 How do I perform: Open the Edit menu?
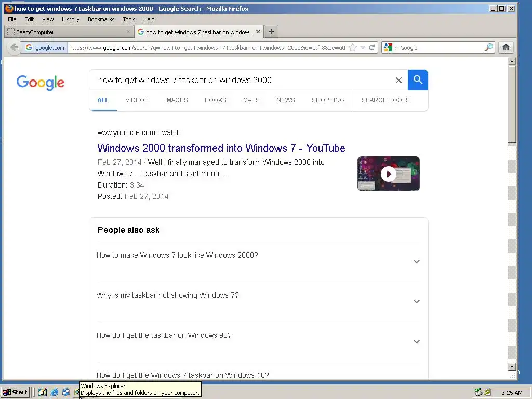coord(29,19)
